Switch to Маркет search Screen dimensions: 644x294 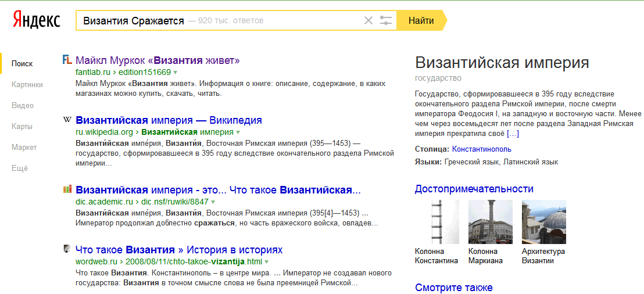(x=24, y=148)
